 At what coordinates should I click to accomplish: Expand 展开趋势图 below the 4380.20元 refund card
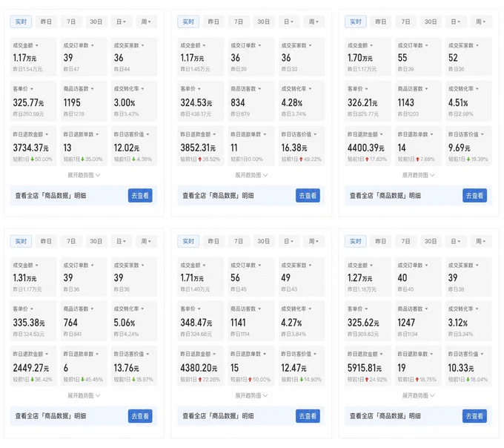(x=251, y=395)
